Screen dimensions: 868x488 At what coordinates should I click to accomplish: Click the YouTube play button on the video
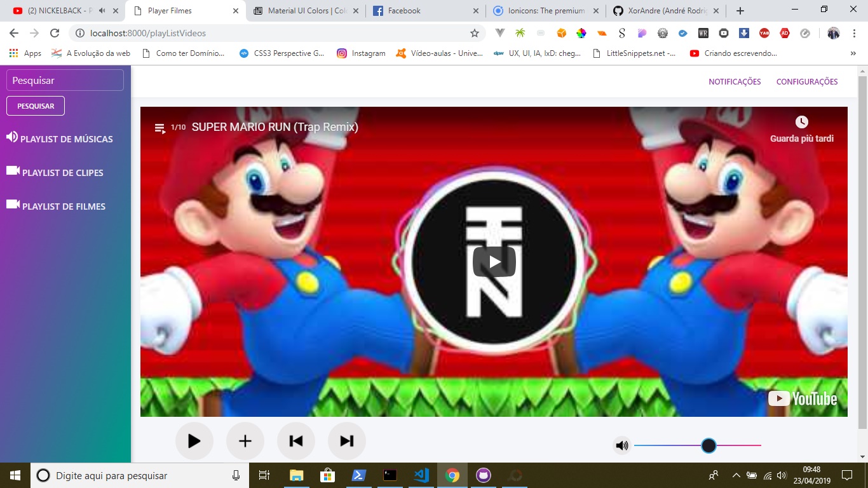(494, 262)
